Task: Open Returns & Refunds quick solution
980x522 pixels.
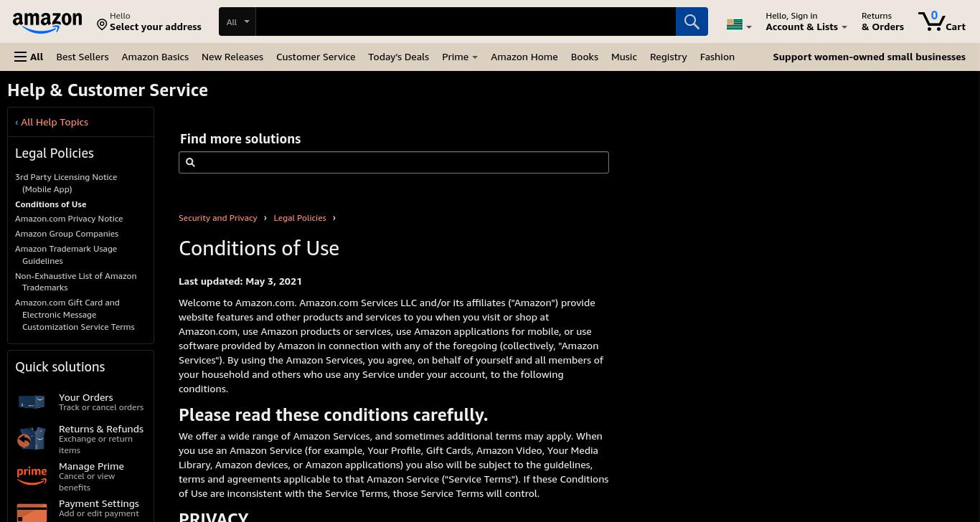Action: click(101, 439)
